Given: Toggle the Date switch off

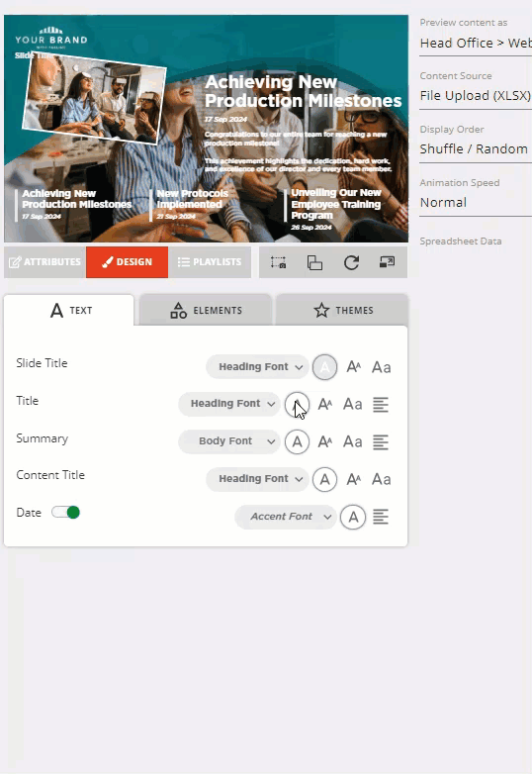Looking at the screenshot, I should point(65,513).
